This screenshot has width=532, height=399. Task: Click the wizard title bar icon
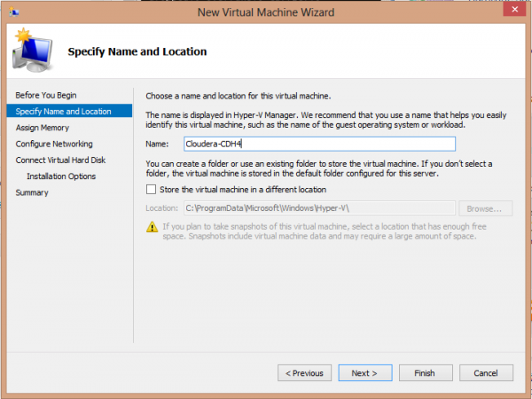14,12
